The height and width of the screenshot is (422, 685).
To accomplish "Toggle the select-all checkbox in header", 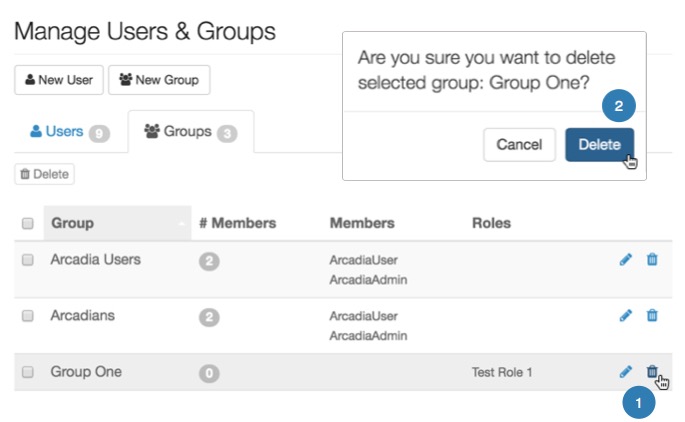I will click(x=28, y=223).
